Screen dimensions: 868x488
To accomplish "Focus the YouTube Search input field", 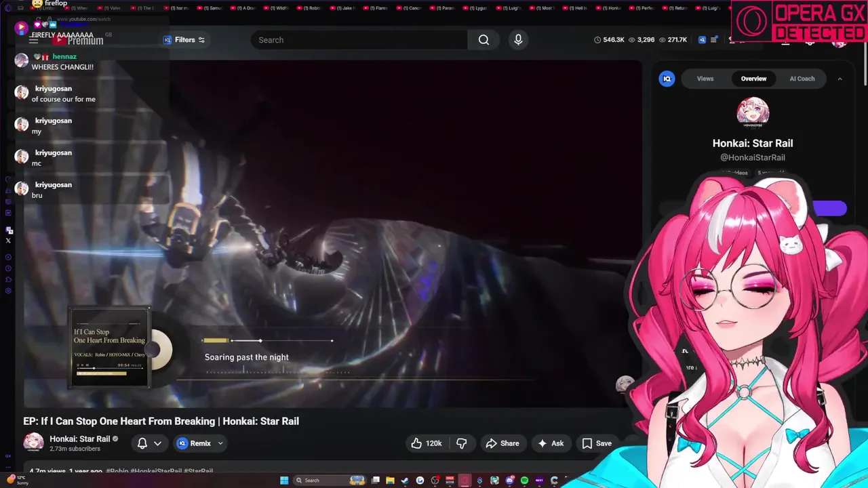I will pos(359,40).
